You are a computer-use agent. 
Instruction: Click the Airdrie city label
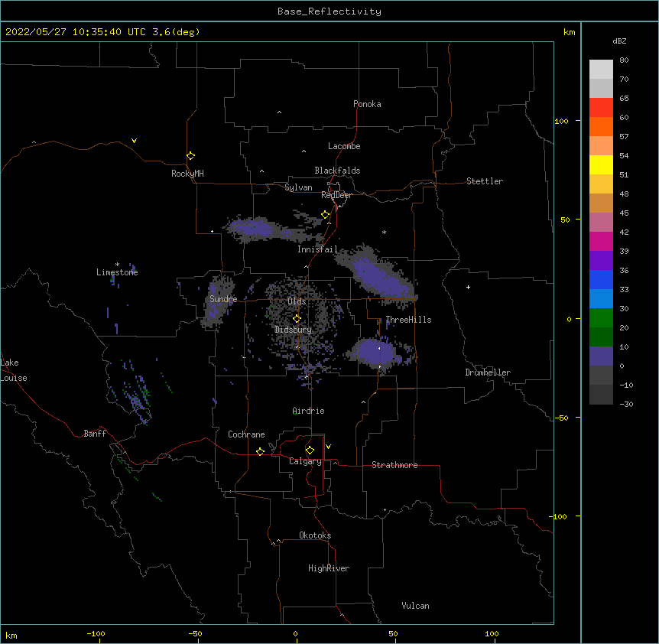pyautogui.click(x=309, y=411)
